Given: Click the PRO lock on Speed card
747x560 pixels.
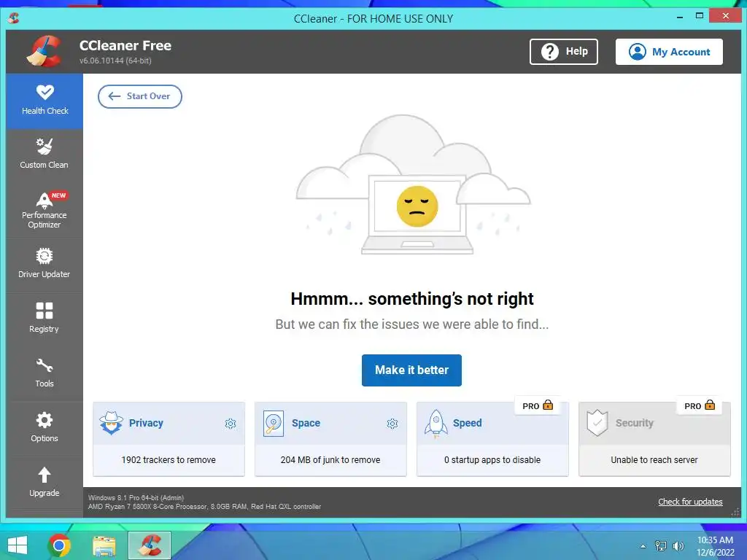Looking at the screenshot, I should [548, 405].
